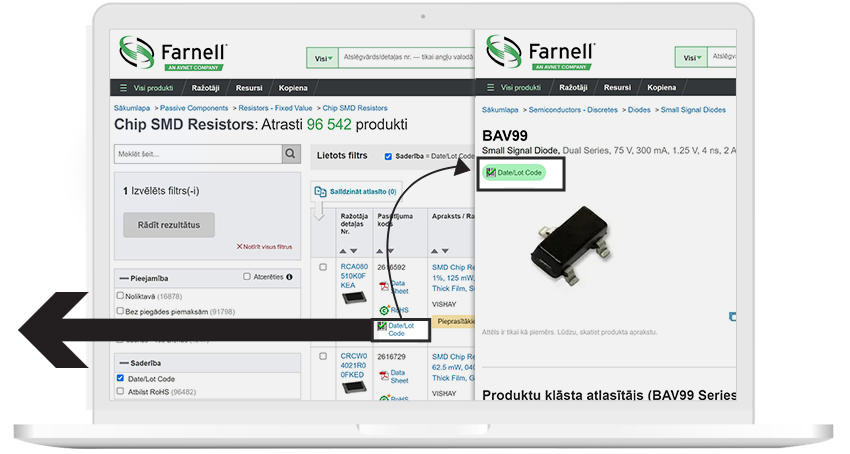Screen dimensions: 850x454
Task: Open Diodes breadcrumb on right page
Action: point(639,110)
